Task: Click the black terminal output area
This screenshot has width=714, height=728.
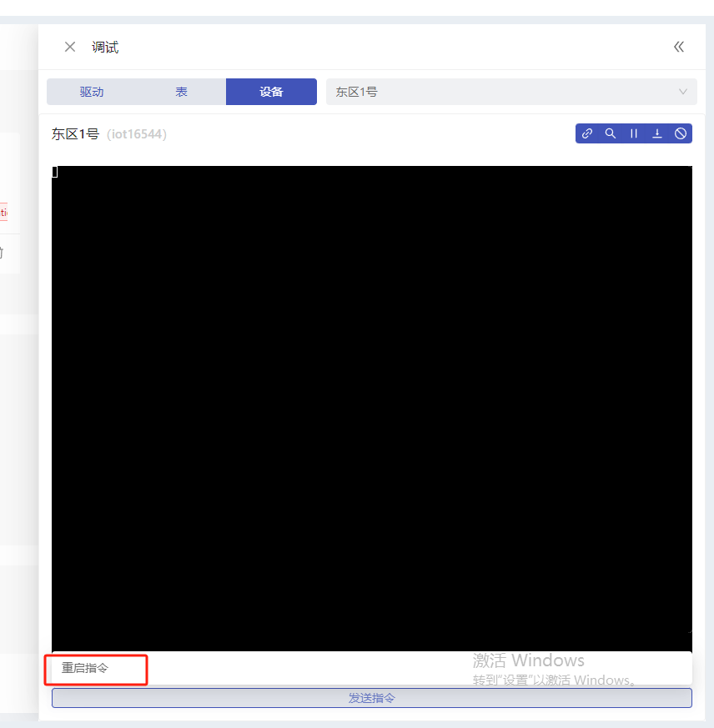Action: [x=372, y=409]
